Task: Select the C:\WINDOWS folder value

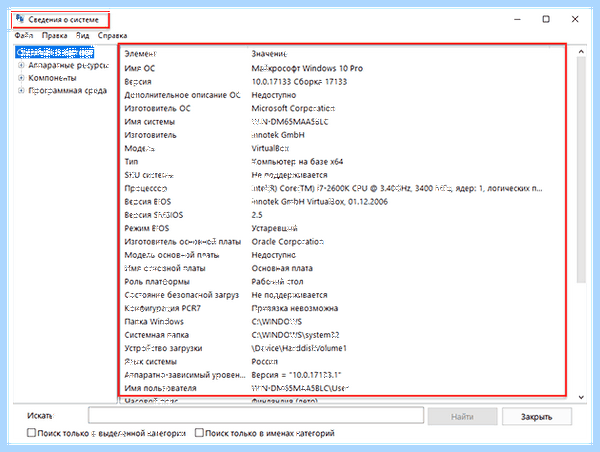Action: click(x=277, y=322)
